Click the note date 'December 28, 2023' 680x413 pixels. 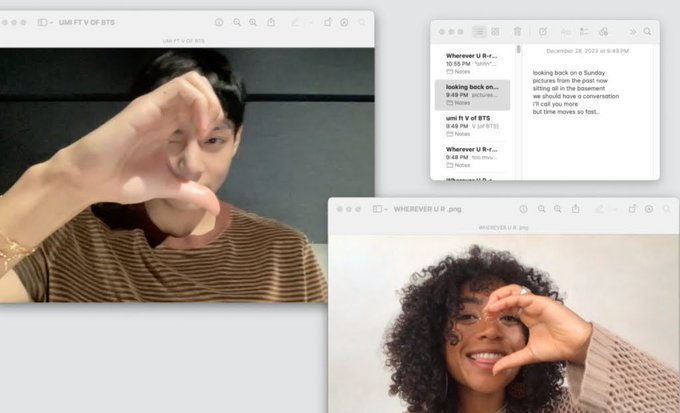pos(587,51)
